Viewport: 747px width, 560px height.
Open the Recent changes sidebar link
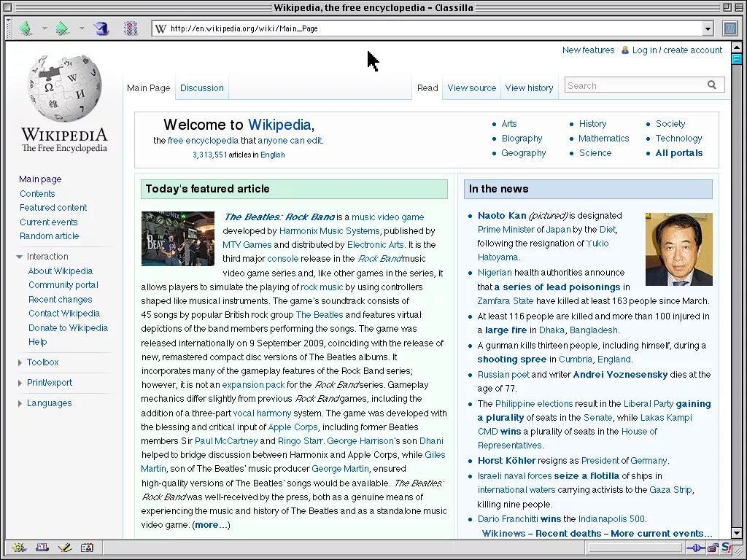[x=60, y=300]
